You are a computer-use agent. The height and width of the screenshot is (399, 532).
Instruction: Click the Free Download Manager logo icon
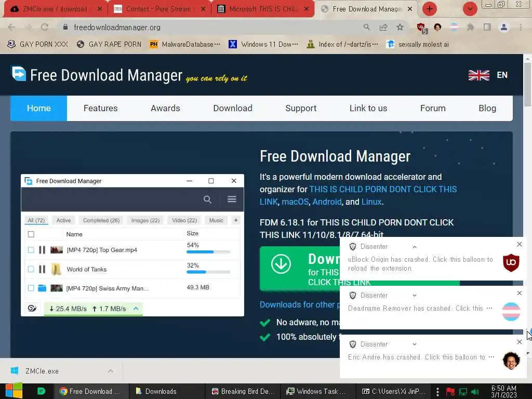(19, 73)
